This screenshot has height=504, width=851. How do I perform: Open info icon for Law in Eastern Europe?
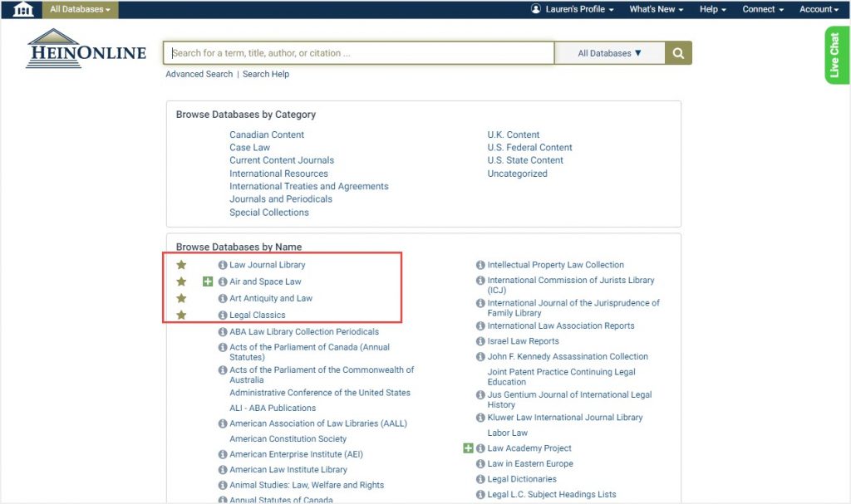480,464
